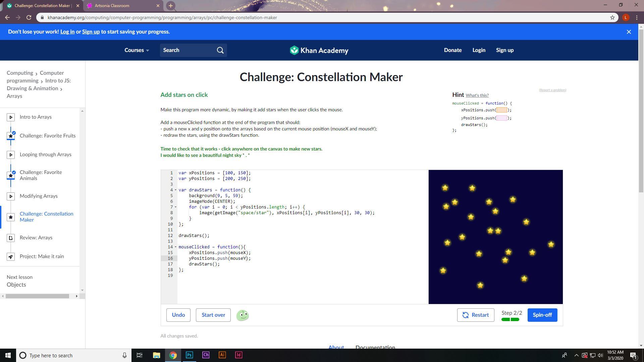Viewport: 644px width, 362px height.
Task: Bookmark this page with star icon
Action: [x=612, y=17]
